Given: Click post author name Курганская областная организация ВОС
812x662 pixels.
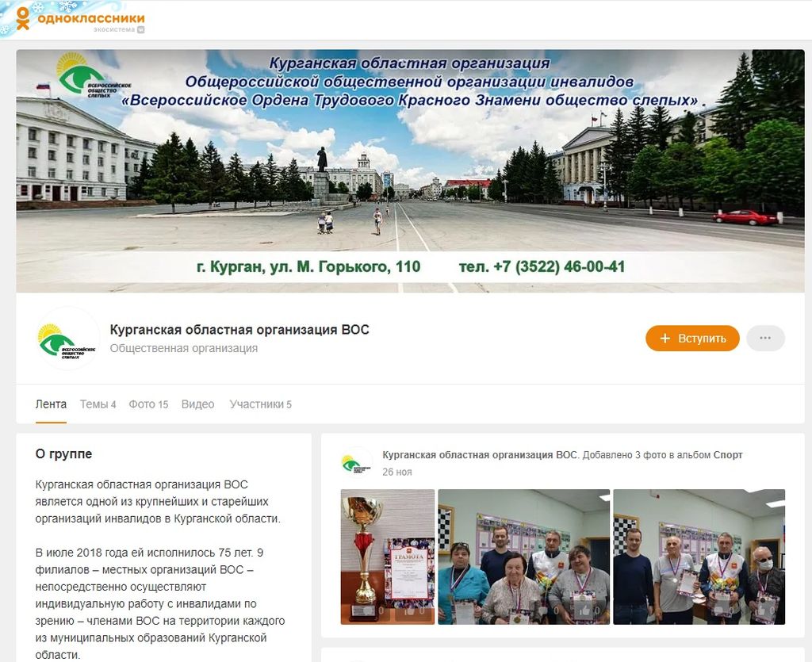Looking at the screenshot, I should 479,455.
